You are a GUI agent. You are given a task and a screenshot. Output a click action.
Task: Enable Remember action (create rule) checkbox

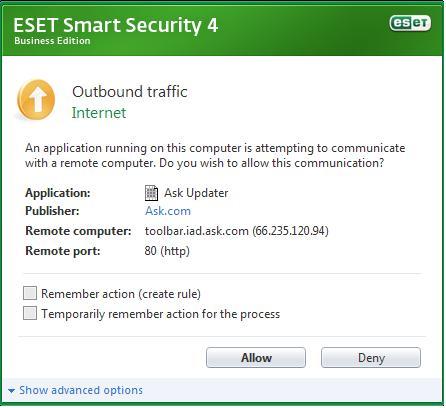[x=30, y=293]
